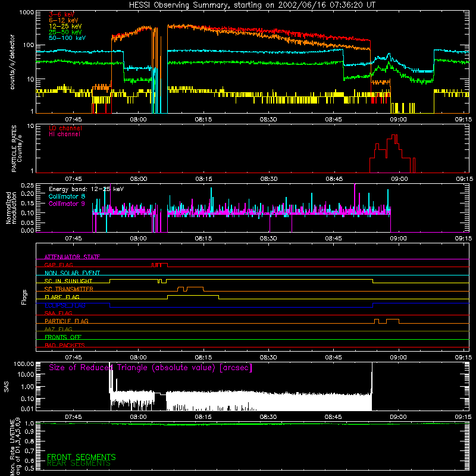Click the 'Energy band: 12-25 keV' label
This screenshot has height=476, width=476.
(x=86, y=189)
